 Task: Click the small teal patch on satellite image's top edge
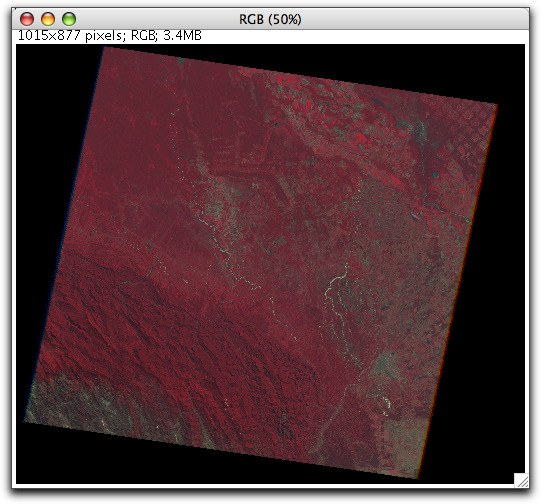point(181,60)
